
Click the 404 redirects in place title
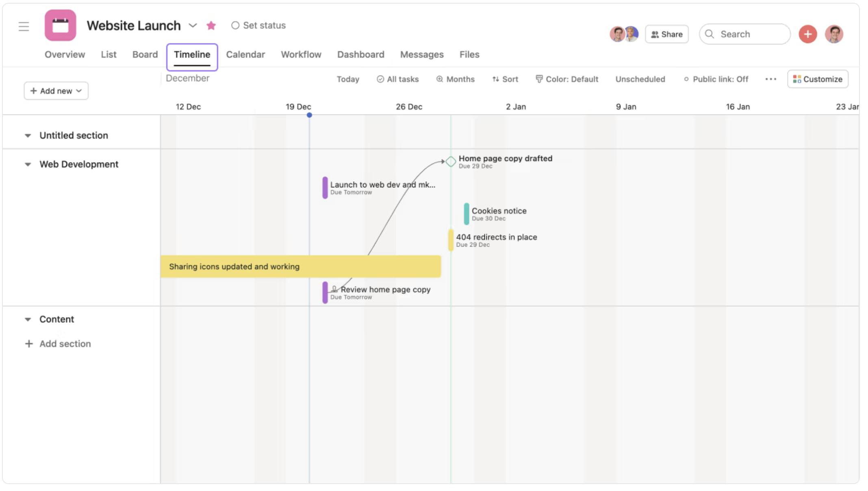point(496,237)
